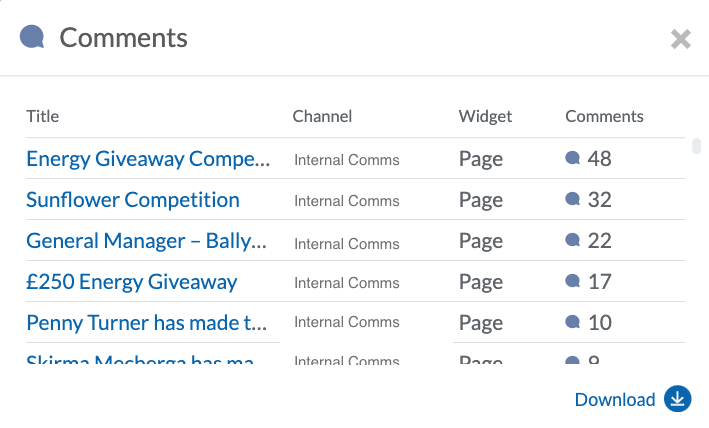The height and width of the screenshot is (428, 709).
Task: Click the table scrollbar thumb
Action: (x=696, y=146)
